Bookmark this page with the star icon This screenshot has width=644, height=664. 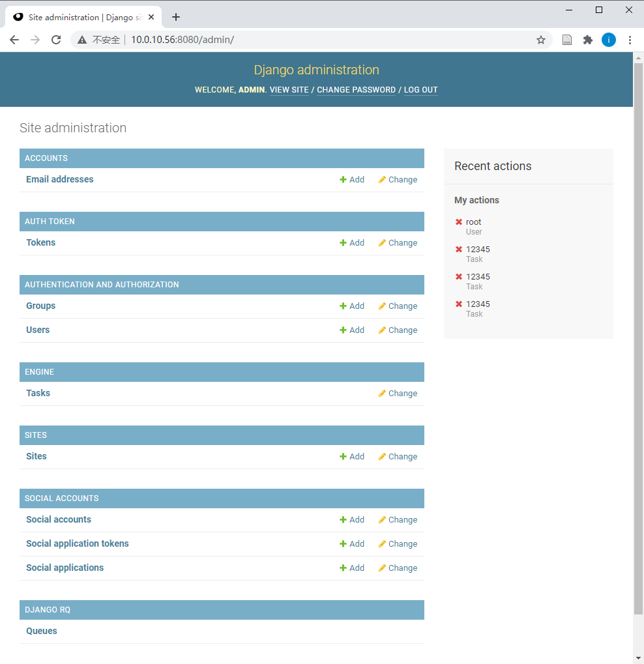click(540, 40)
